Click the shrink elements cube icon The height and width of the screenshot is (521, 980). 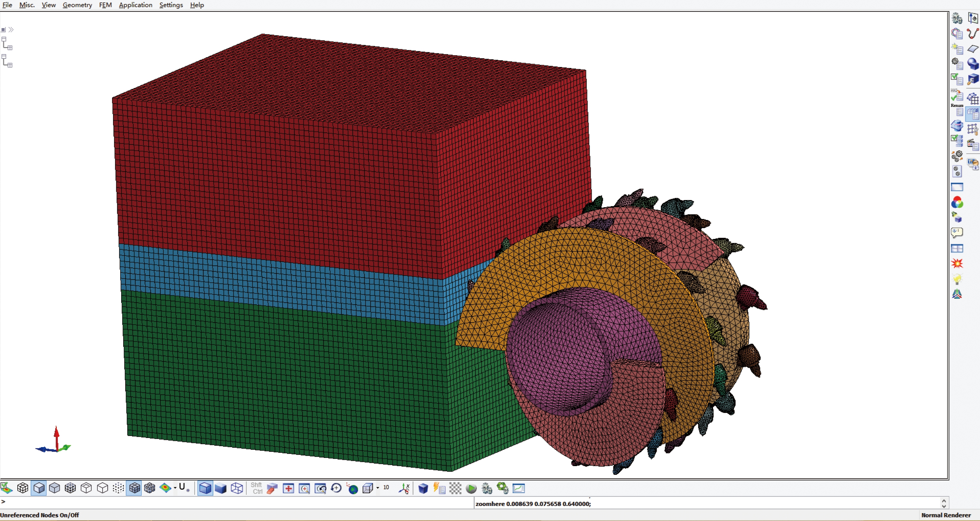tap(150, 488)
